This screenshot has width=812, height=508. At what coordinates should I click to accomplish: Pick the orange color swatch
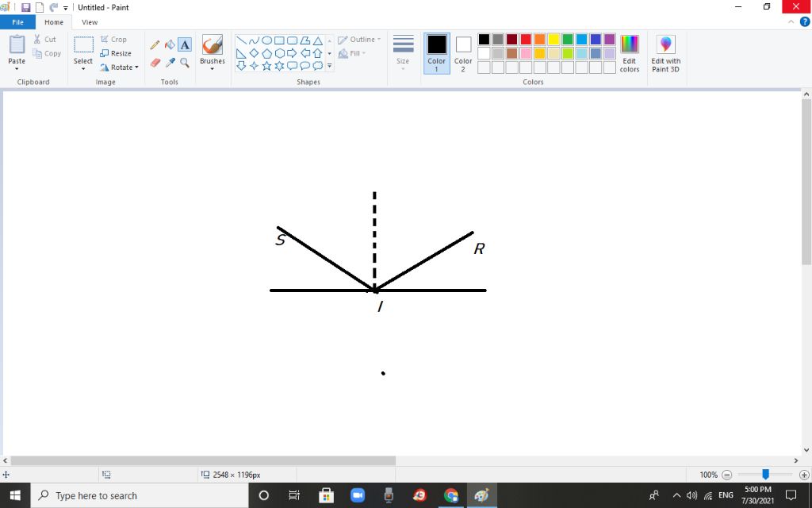point(539,40)
